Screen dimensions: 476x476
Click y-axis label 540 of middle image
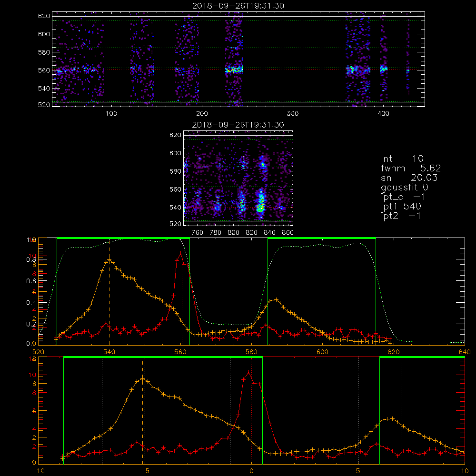[175, 208]
